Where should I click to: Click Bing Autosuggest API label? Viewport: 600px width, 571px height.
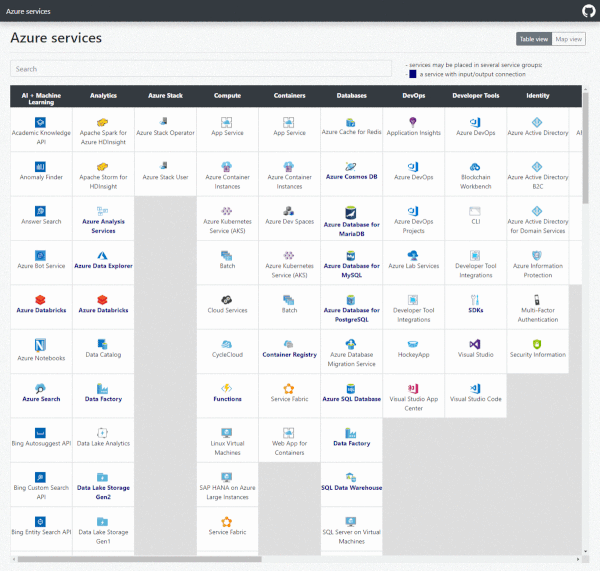click(41, 443)
